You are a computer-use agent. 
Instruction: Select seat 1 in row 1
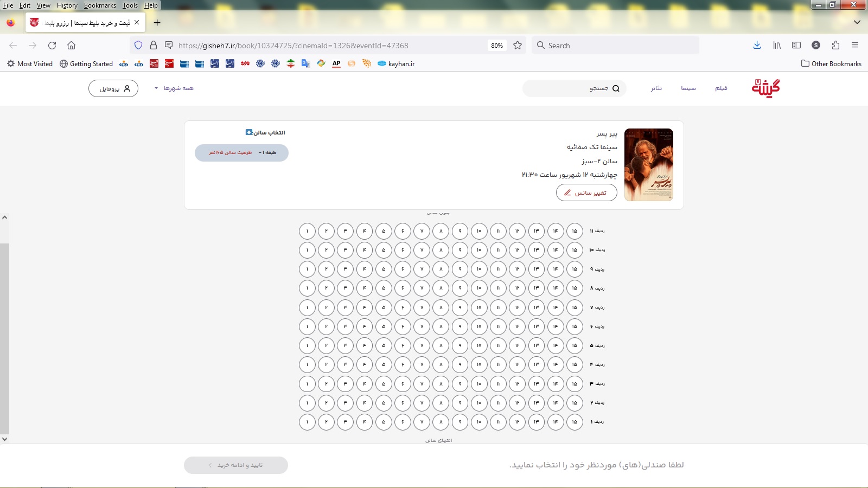coord(307,422)
